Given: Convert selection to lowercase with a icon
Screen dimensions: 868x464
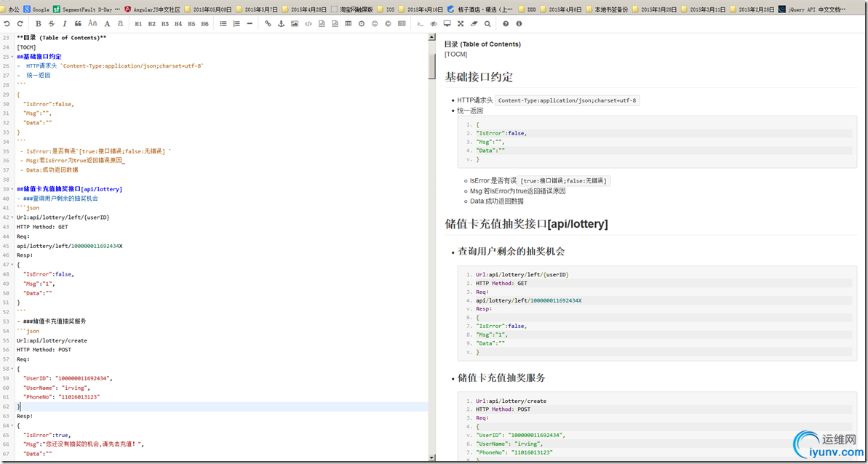Looking at the screenshot, I should 120,24.
